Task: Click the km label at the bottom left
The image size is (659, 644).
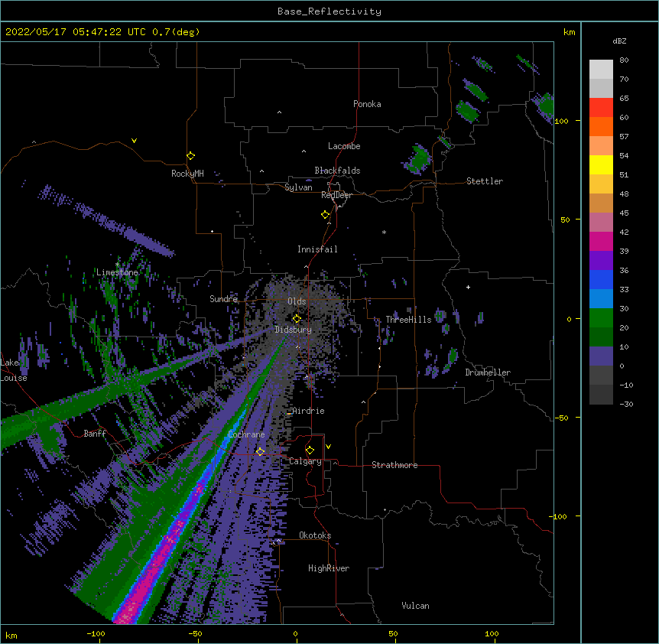Action: [11, 635]
